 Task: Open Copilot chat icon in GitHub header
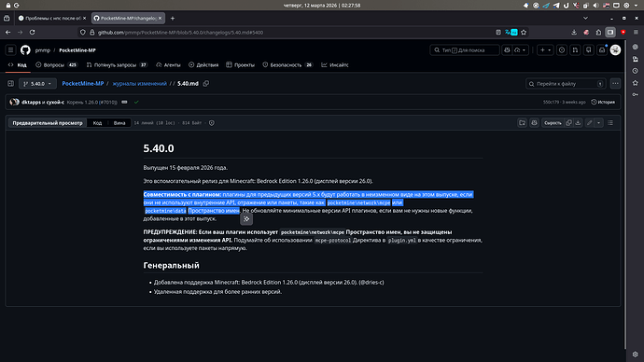[507, 50]
